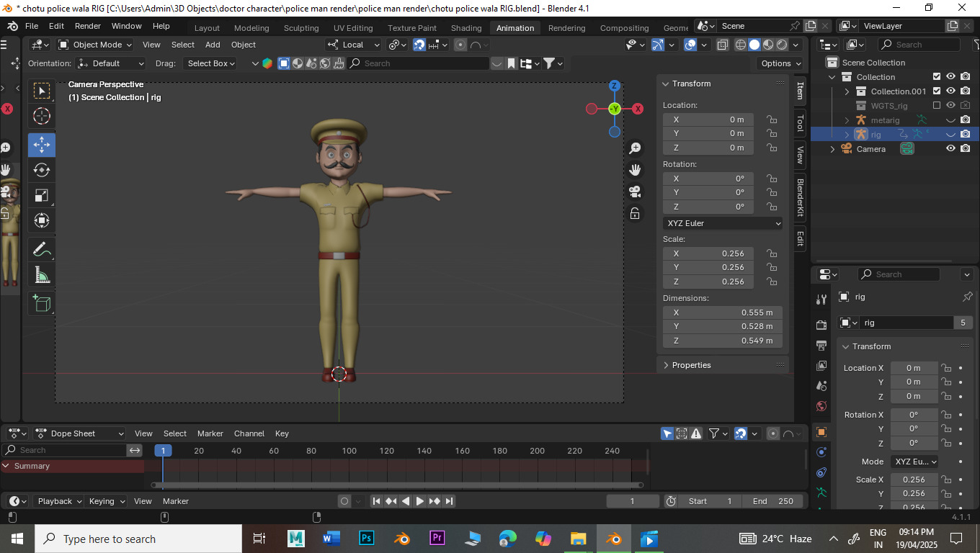Hide Collection.001 in viewport with eye icon

click(x=951, y=91)
